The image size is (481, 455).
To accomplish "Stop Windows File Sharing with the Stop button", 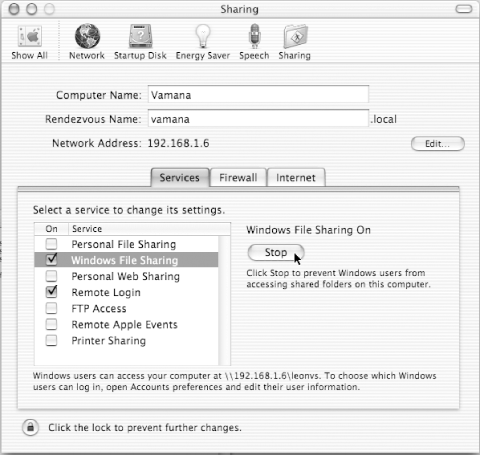I will coord(276,252).
